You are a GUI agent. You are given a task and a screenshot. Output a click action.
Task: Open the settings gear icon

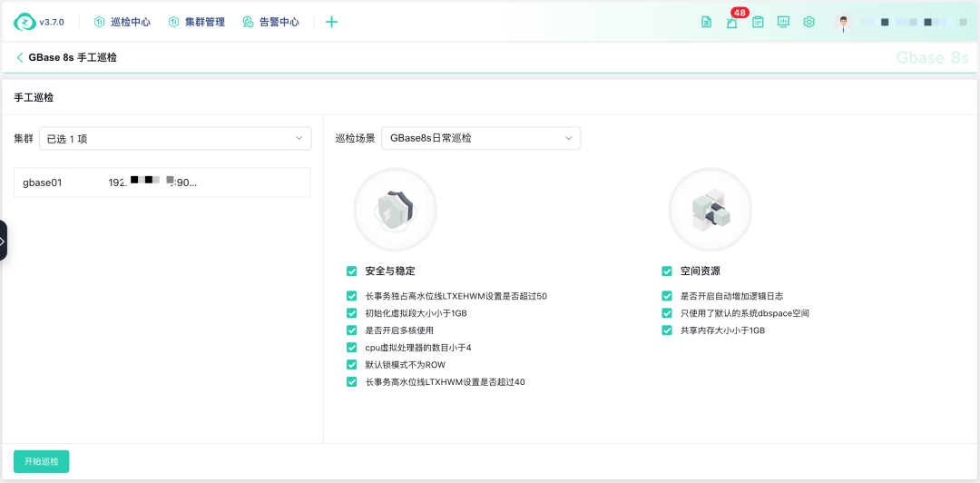pyautogui.click(x=808, y=22)
